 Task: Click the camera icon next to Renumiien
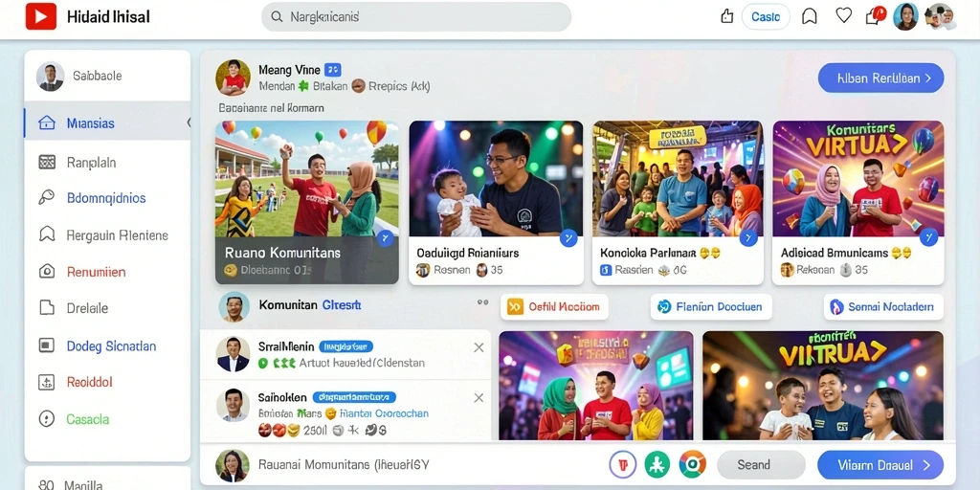[47, 272]
